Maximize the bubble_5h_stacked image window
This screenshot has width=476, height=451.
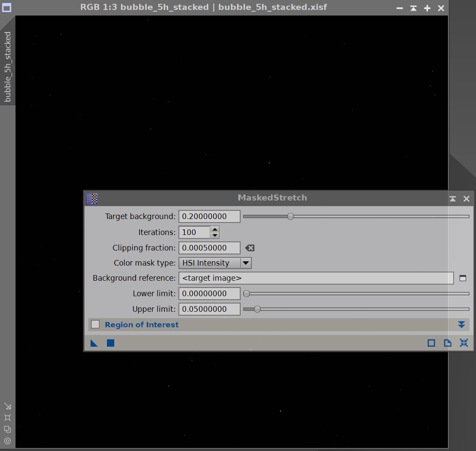[427, 8]
